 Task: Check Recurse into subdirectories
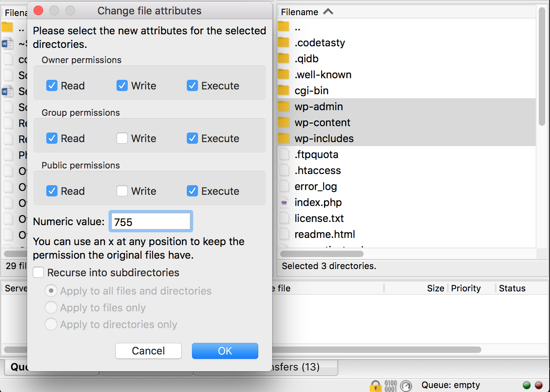(x=39, y=273)
